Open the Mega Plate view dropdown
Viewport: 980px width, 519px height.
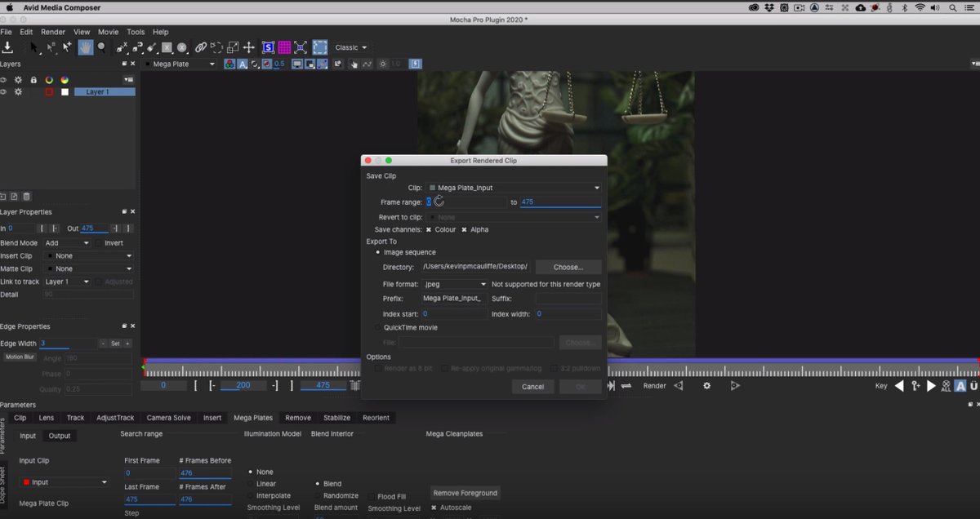tap(180, 64)
